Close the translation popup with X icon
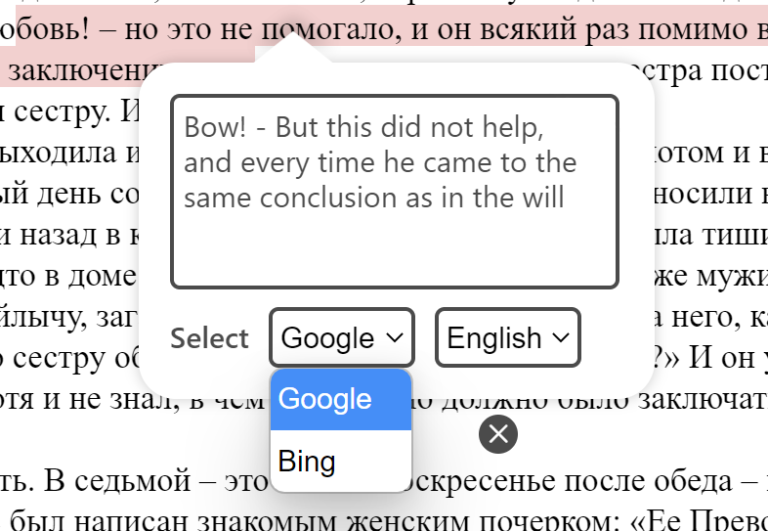Viewport: 768px width, 531px height. 498,434
